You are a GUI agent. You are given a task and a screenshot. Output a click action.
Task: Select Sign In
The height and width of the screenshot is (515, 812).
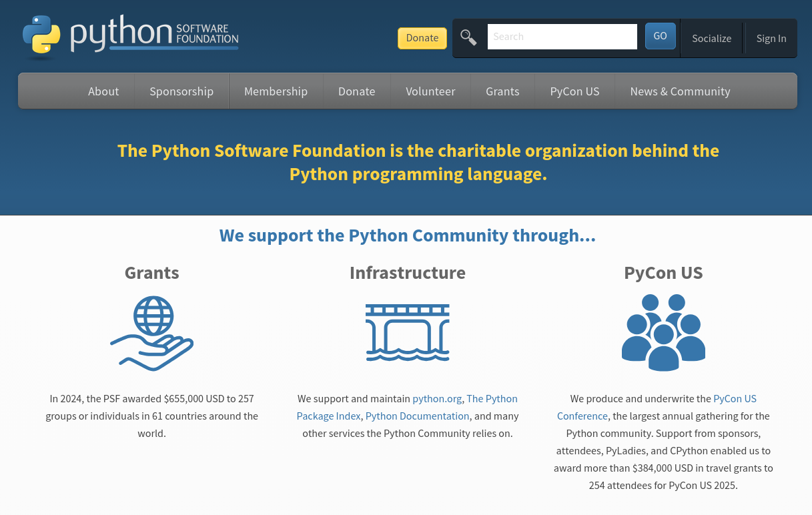[771, 38]
